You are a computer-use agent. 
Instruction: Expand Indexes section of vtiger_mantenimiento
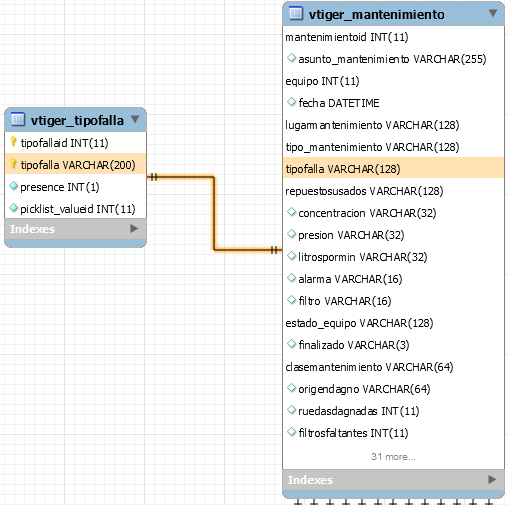coord(492,479)
